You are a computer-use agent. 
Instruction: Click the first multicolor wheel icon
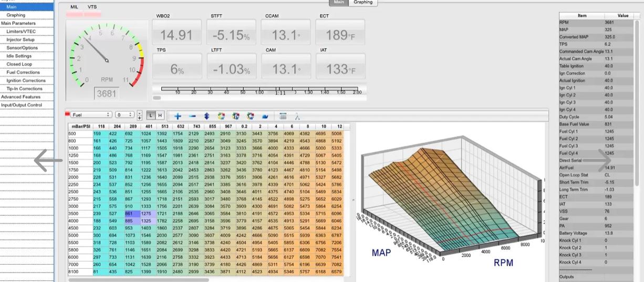click(x=221, y=116)
